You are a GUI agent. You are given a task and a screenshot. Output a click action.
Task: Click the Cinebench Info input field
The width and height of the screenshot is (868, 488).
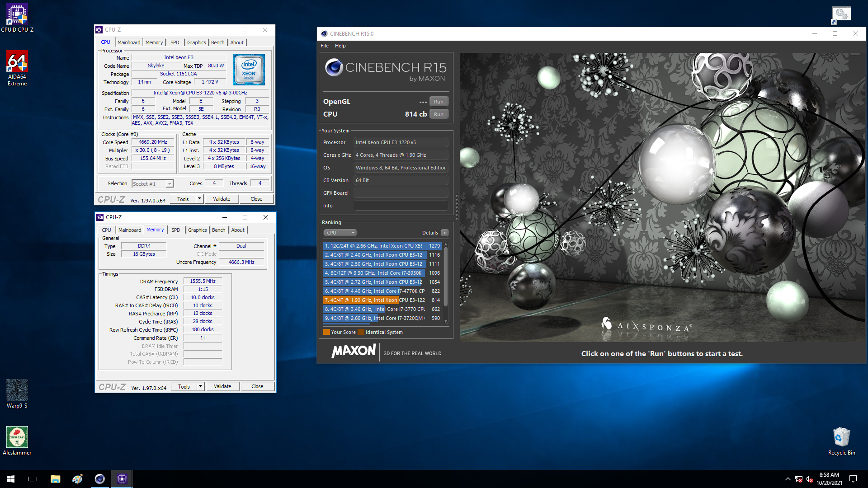401,206
